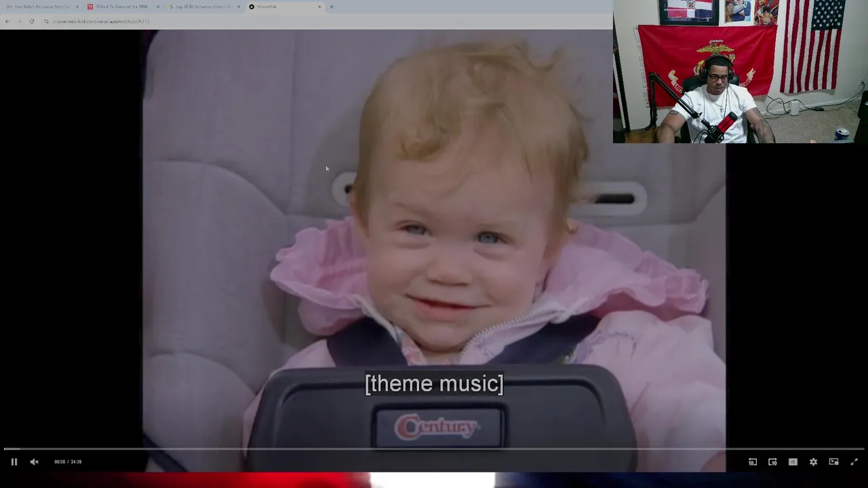This screenshot has width=868, height=488.
Task: Focus the browser address bar URL
Action: (x=101, y=21)
